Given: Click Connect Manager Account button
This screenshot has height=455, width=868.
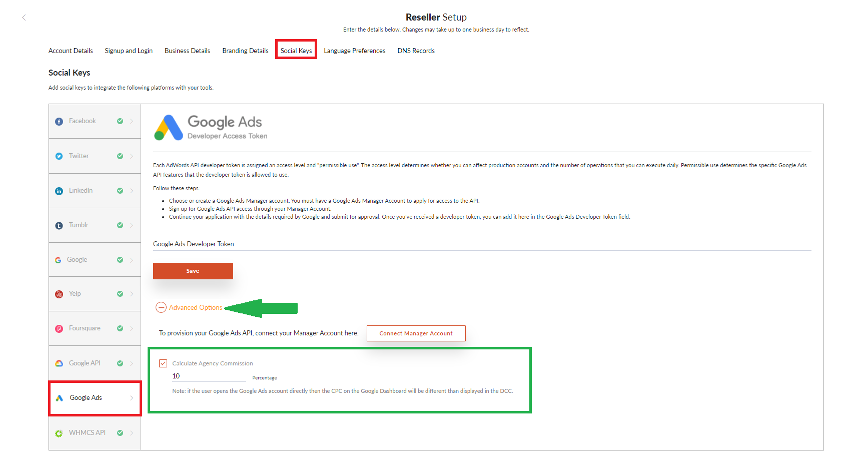Looking at the screenshot, I should 416,333.
